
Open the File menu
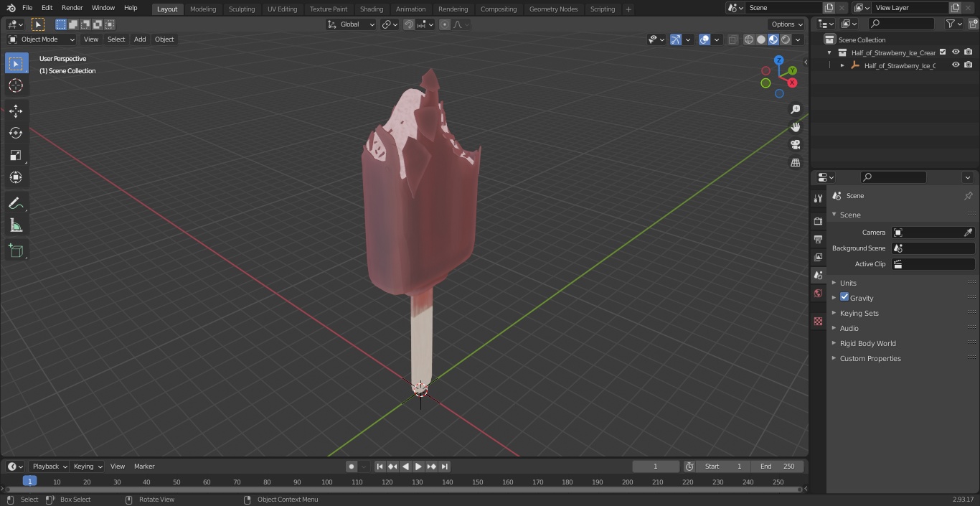(27, 8)
